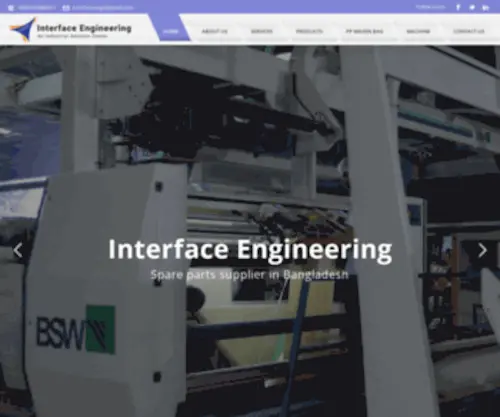Screen dimensions: 500x417
Task: Click the Interface Engineering logo
Action: 70,30
